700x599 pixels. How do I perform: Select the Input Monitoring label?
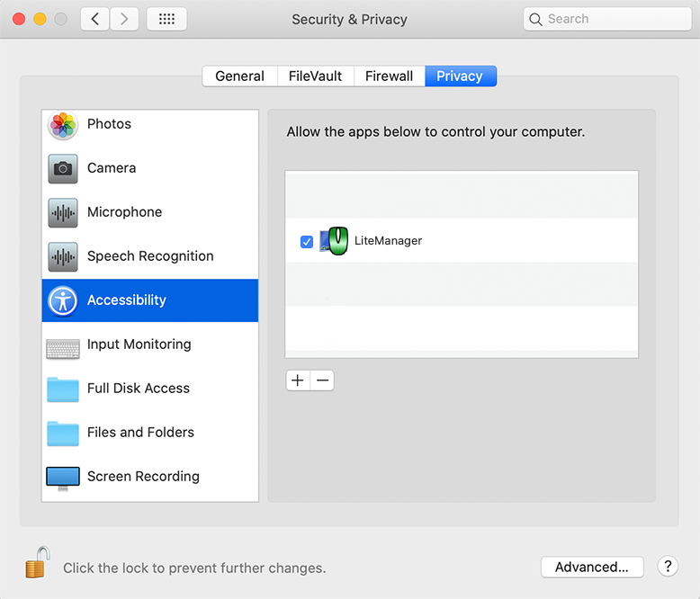[139, 344]
